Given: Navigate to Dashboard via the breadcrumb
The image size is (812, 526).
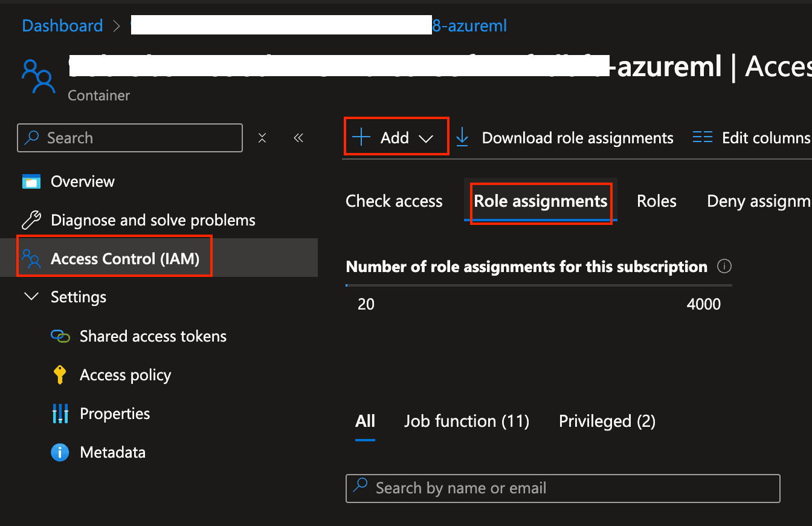Looking at the screenshot, I should coord(62,25).
